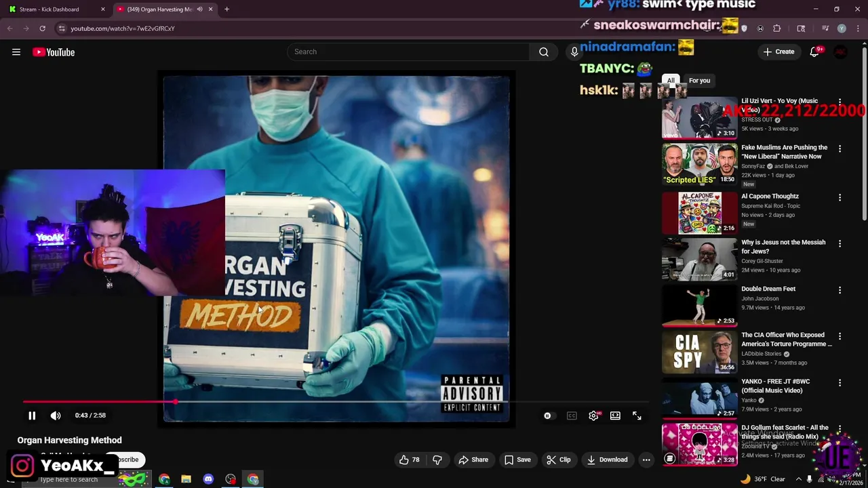The image size is (868, 488).
Task: Open Chrome profile avatar
Action: click(x=842, y=28)
